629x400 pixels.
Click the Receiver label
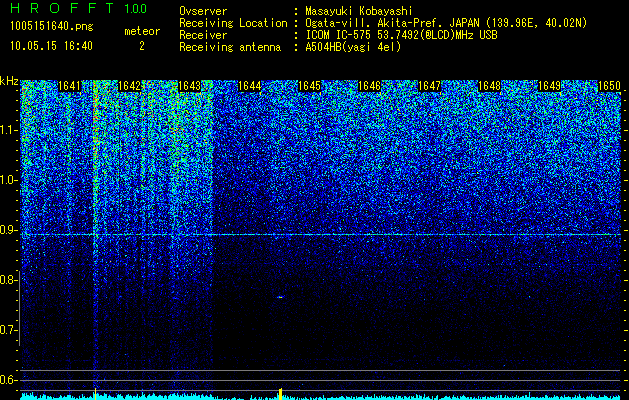(x=203, y=35)
